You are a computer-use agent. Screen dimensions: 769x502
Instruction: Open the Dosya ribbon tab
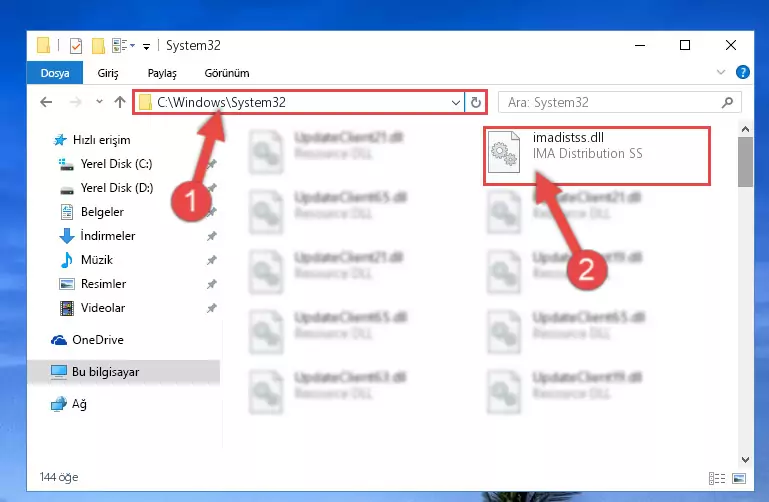(x=54, y=73)
